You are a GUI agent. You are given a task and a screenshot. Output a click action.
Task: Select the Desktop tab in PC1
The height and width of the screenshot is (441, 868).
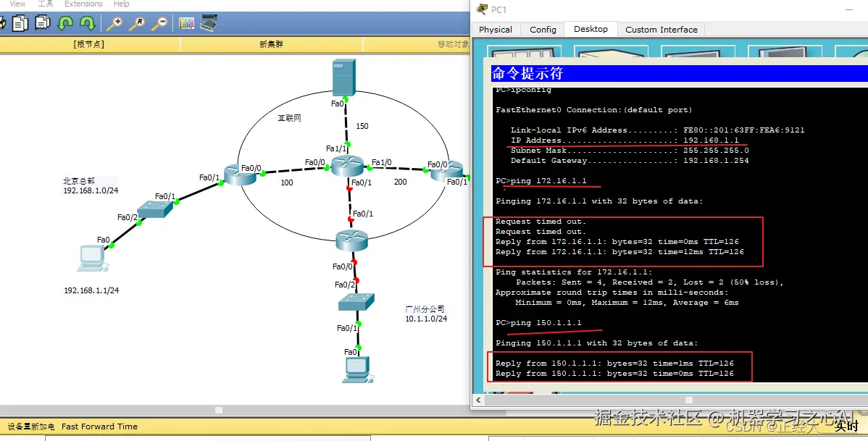click(591, 29)
